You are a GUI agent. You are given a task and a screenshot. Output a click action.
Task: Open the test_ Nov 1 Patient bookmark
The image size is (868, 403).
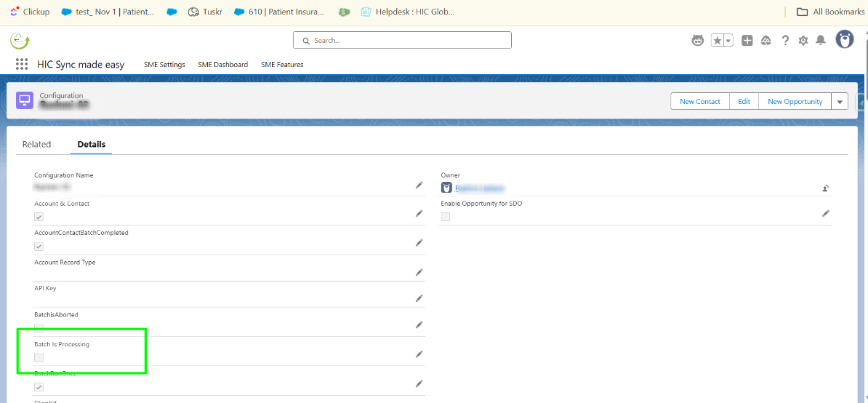pos(108,12)
